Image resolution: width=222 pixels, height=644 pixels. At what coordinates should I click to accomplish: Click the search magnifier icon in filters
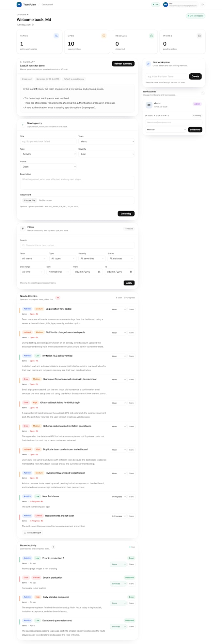[24, 245]
